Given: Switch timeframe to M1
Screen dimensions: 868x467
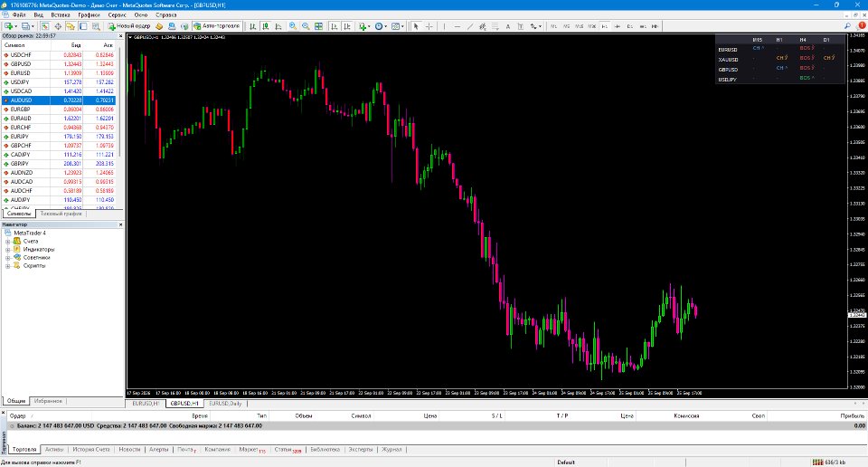Looking at the screenshot, I should pyautogui.click(x=553, y=26).
